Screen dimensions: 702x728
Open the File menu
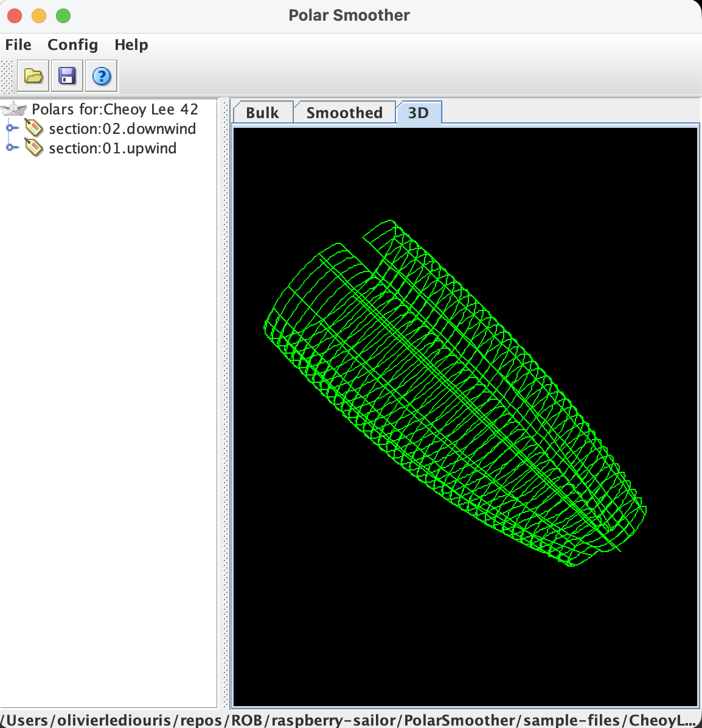[18, 45]
